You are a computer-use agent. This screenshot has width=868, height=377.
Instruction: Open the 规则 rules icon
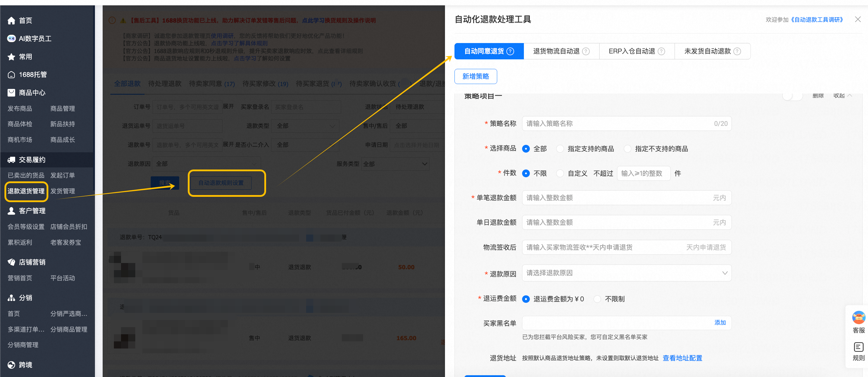[x=858, y=347]
